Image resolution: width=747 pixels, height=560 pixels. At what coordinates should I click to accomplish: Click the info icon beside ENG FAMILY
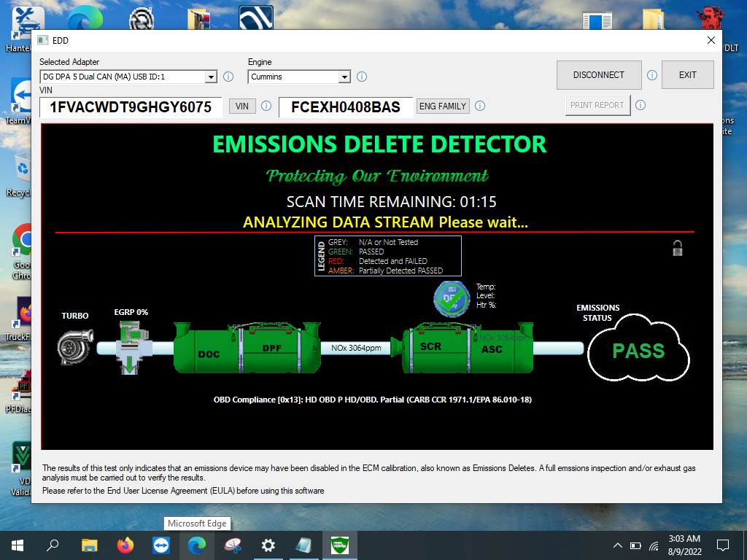pos(480,106)
